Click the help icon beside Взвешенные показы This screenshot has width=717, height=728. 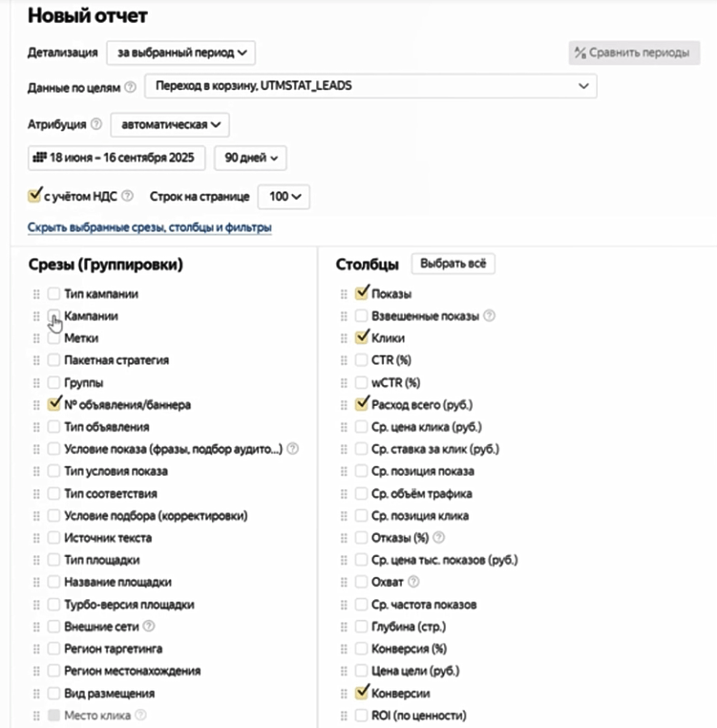490,315
